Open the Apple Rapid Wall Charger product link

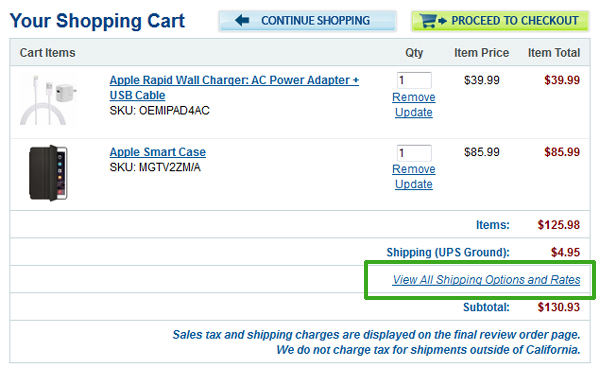click(x=234, y=80)
